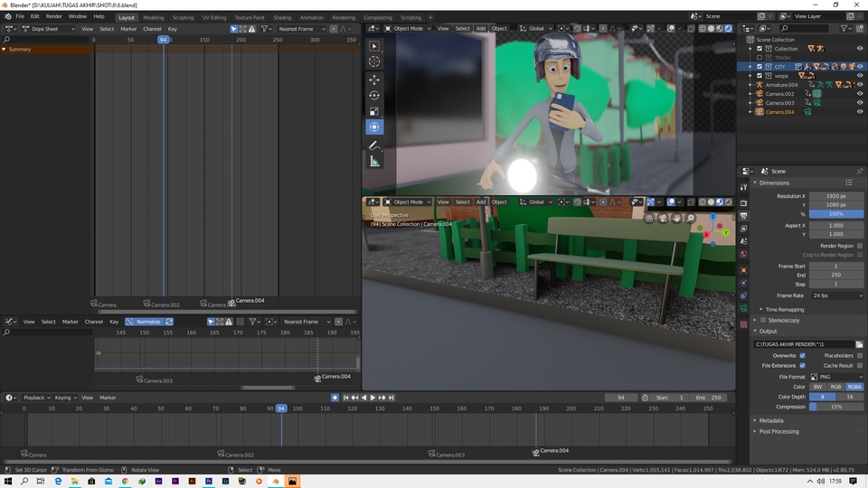
Task: Click the Normalize button in graph editor
Action: click(x=145, y=322)
